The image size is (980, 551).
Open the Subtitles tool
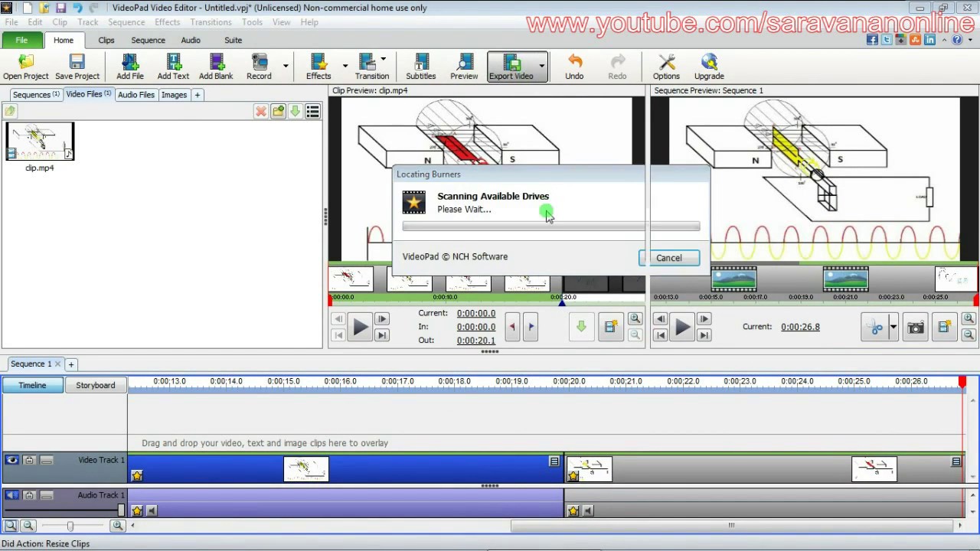[x=421, y=67]
